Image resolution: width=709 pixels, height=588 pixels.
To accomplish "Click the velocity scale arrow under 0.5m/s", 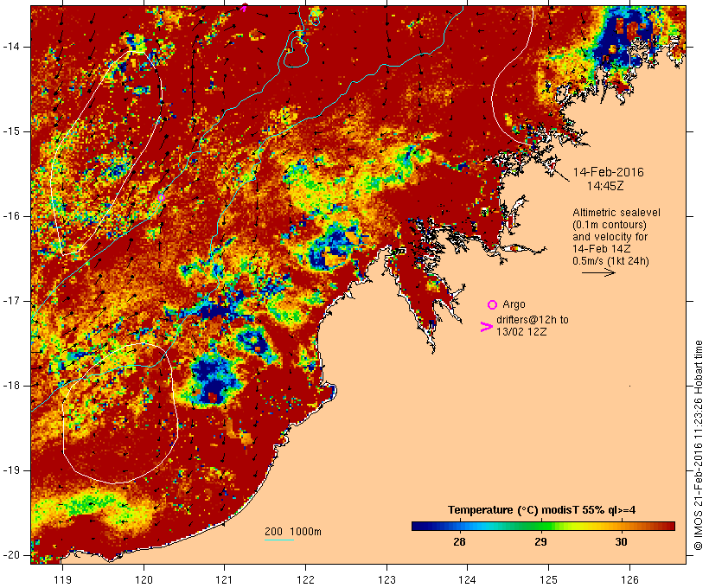I will click(598, 272).
